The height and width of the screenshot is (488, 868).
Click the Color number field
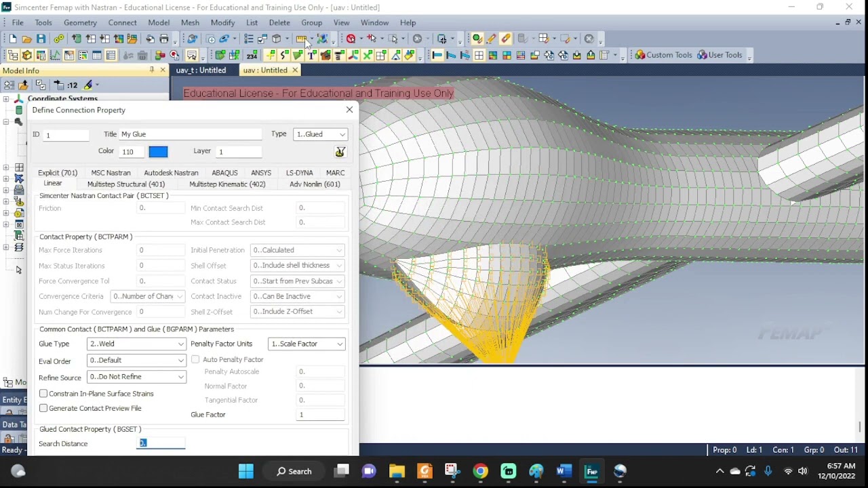tap(132, 152)
